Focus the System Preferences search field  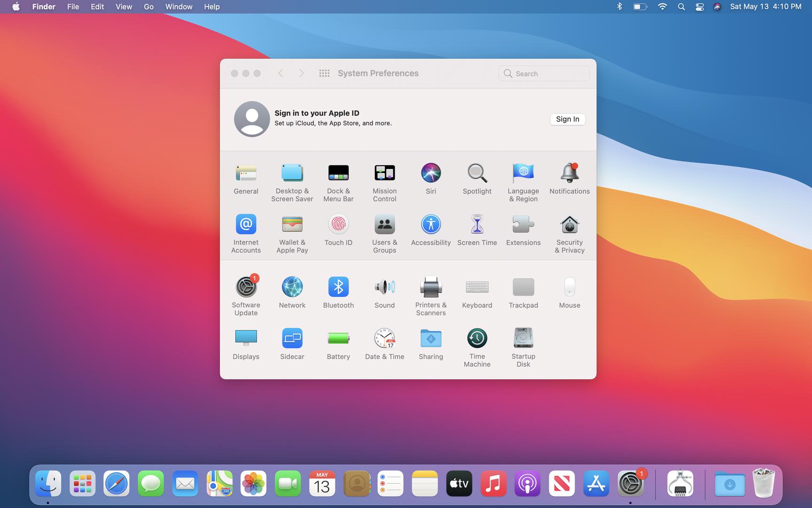pyautogui.click(x=544, y=73)
